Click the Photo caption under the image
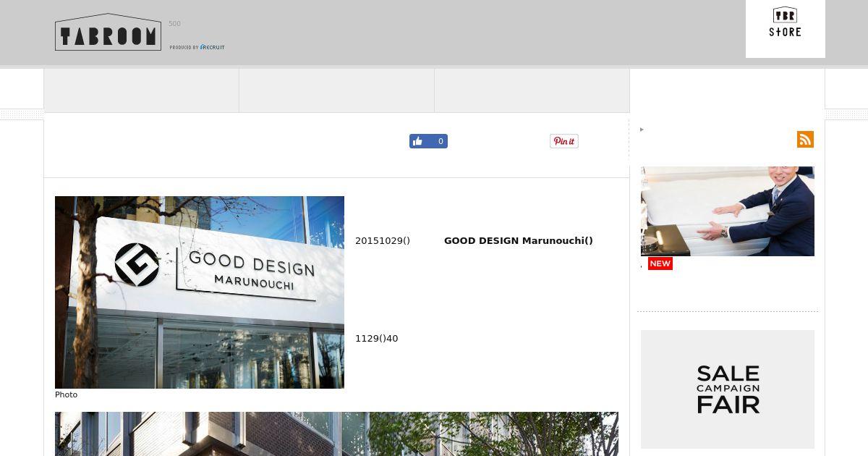Screen dimensions: 868x456 click(x=66, y=394)
